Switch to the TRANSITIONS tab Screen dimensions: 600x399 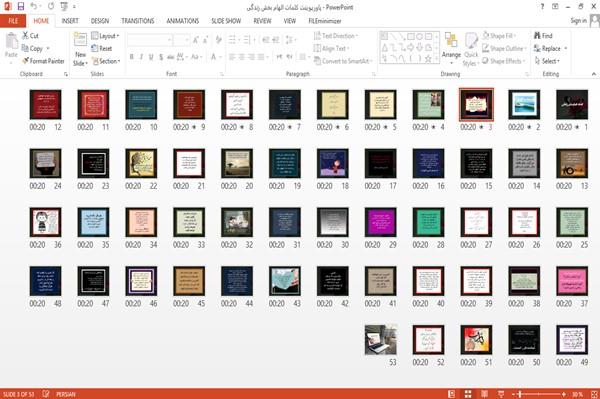point(138,21)
